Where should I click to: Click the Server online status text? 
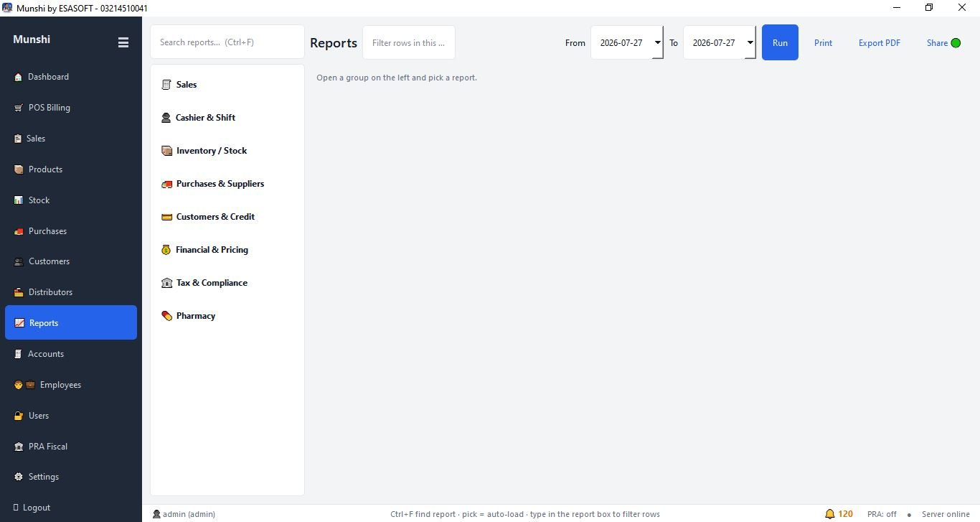(x=946, y=514)
